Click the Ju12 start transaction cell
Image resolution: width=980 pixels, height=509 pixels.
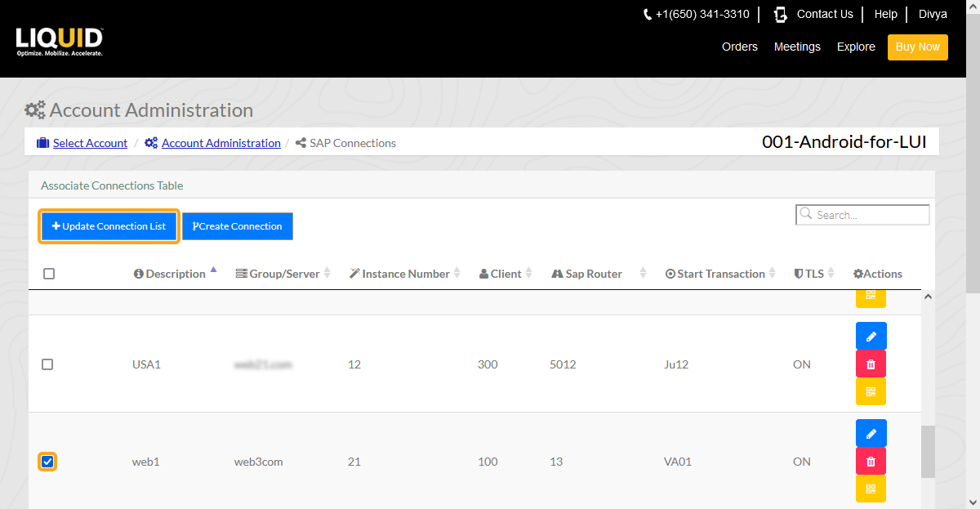point(676,364)
